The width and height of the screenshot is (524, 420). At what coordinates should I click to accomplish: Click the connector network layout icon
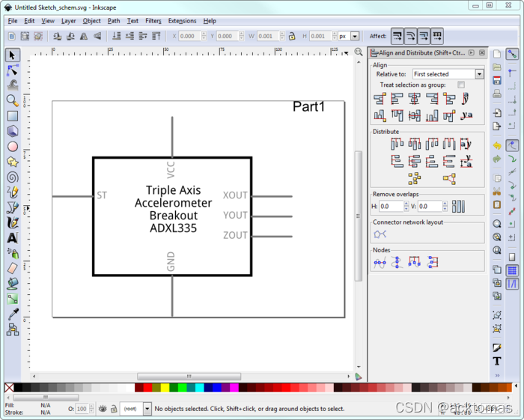(380, 234)
